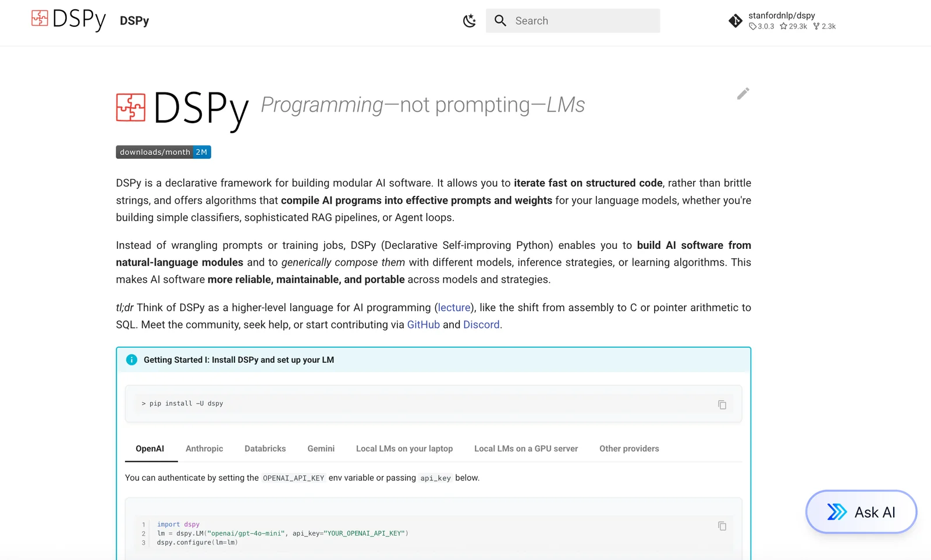
Task: Click the pencil edit-this-page icon
Action: click(x=742, y=94)
